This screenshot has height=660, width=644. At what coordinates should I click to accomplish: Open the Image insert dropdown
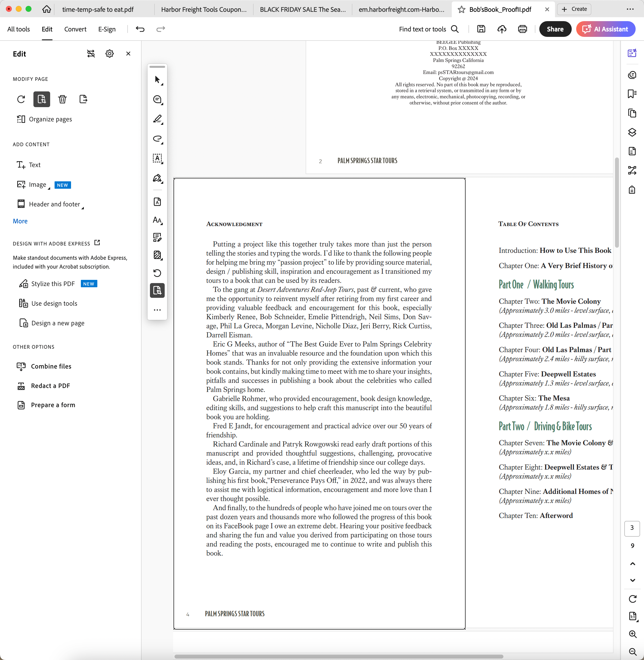pos(50,187)
